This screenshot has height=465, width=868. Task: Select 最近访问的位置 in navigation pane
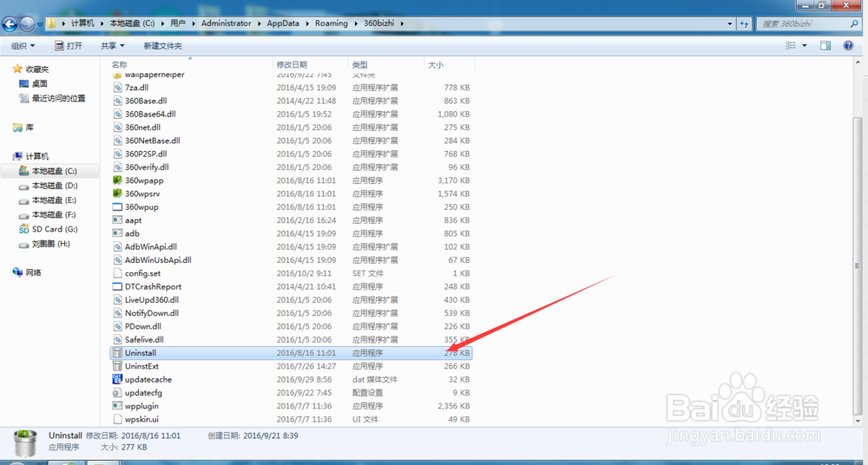tap(58, 98)
